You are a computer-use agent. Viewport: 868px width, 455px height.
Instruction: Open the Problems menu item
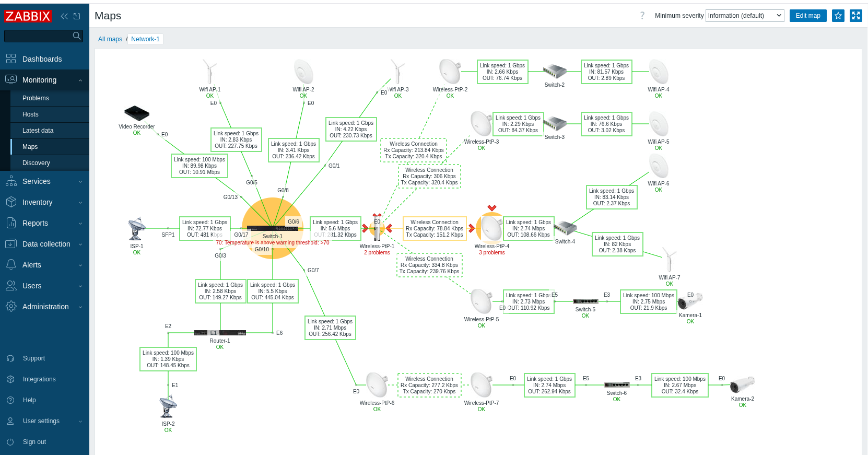click(x=36, y=98)
